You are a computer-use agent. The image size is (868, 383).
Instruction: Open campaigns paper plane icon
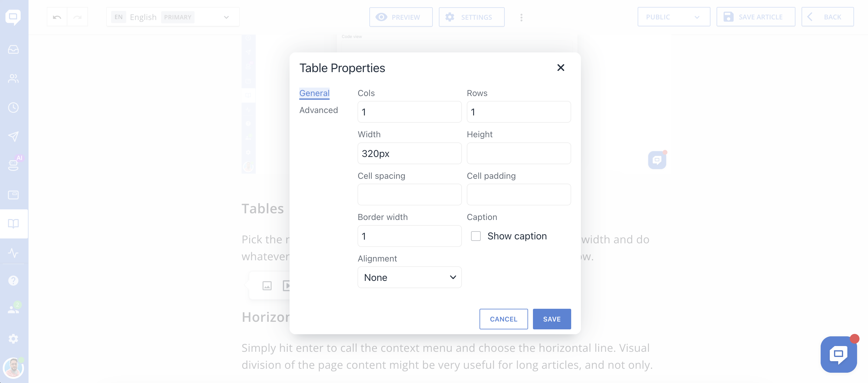tap(13, 137)
